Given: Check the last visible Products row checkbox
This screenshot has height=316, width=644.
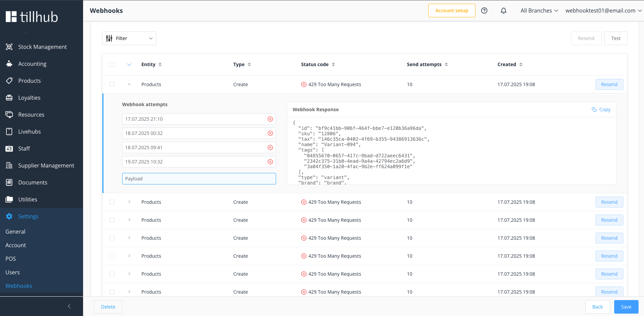Looking at the screenshot, I should coord(112,292).
